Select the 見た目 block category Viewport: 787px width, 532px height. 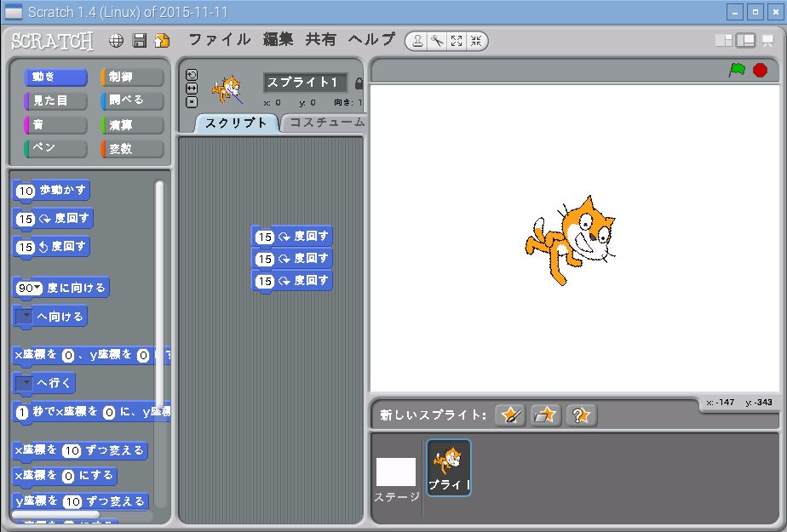coord(55,100)
